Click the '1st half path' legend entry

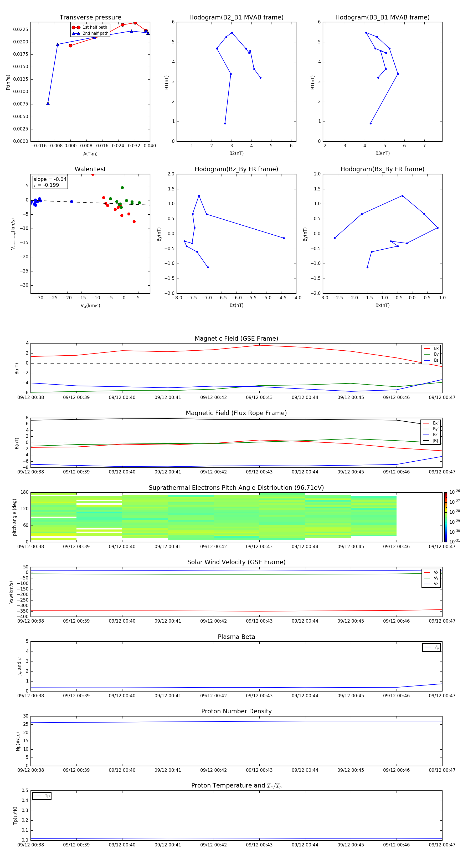(x=90, y=27)
